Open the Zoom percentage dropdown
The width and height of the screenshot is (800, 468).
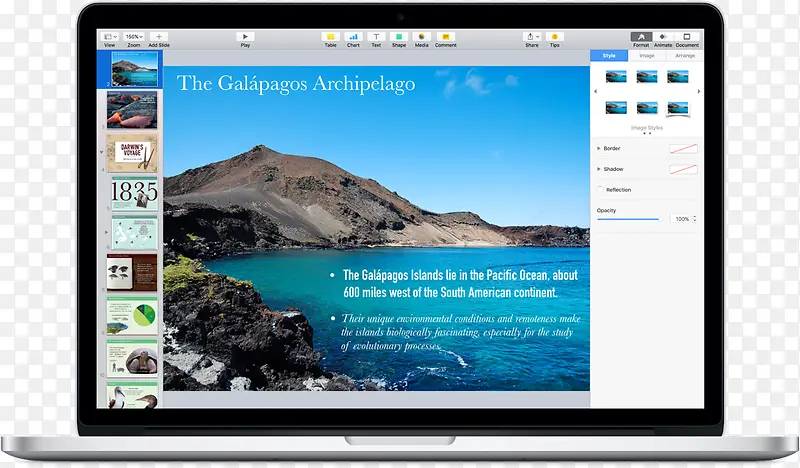pos(133,37)
